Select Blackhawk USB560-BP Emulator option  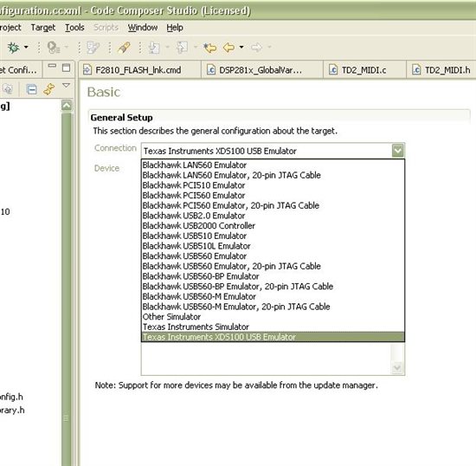[273, 276]
